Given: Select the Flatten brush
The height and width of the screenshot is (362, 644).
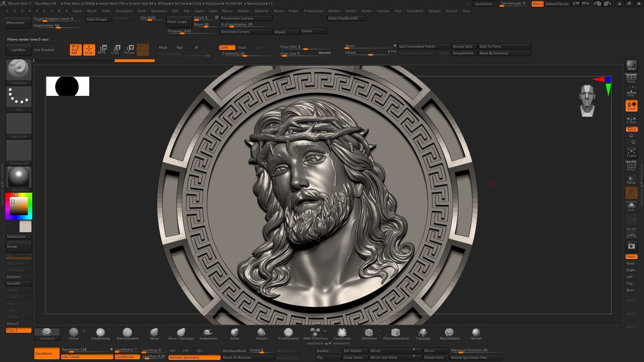Looking at the screenshot, I should coord(262,334).
